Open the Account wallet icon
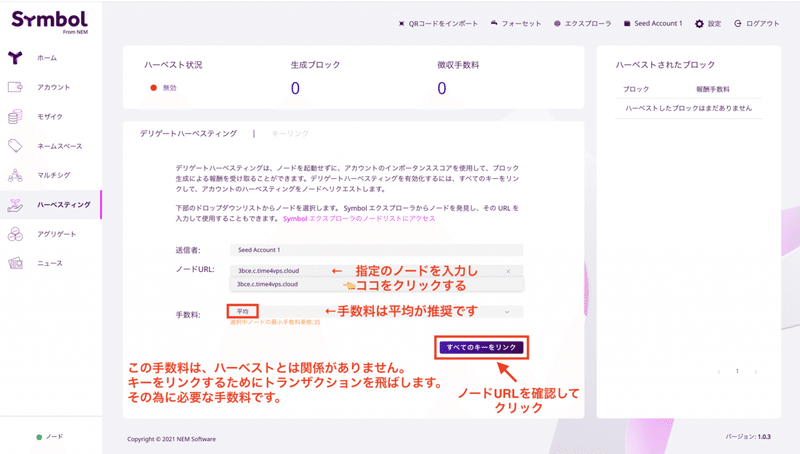Viewport: 800px width, 454px height. click(15, 87)
